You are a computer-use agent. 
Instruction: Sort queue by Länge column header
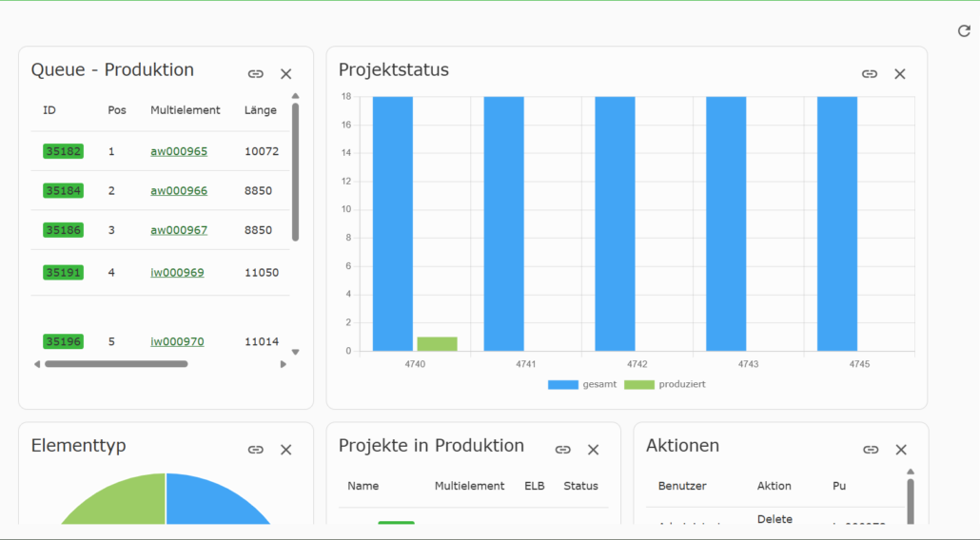tap(261, 110)
